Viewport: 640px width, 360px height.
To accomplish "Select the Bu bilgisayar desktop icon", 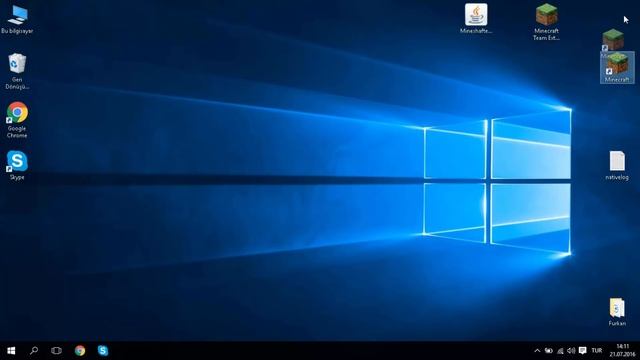I will [17, 20].
